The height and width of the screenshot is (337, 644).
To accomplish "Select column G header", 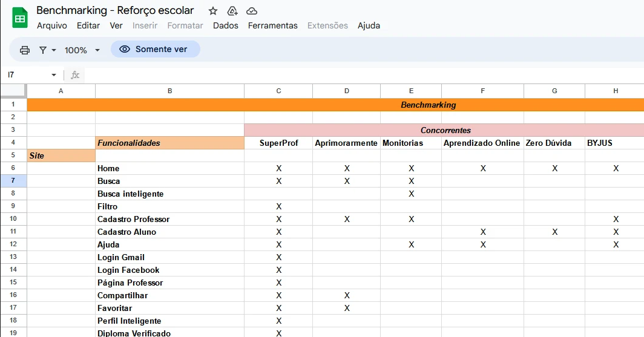I will (x=554, y=91).
